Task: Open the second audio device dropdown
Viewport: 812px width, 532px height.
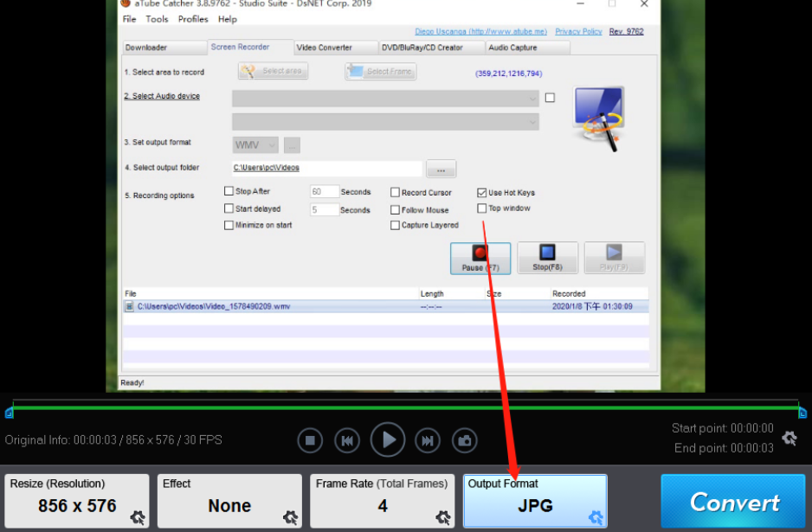Action: (385, 122)
